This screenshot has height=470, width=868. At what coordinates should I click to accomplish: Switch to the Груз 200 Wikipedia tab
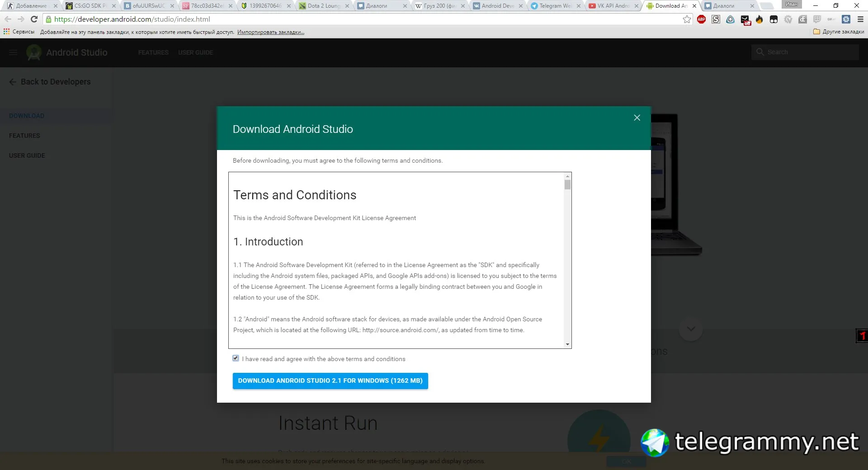(439, 6)
